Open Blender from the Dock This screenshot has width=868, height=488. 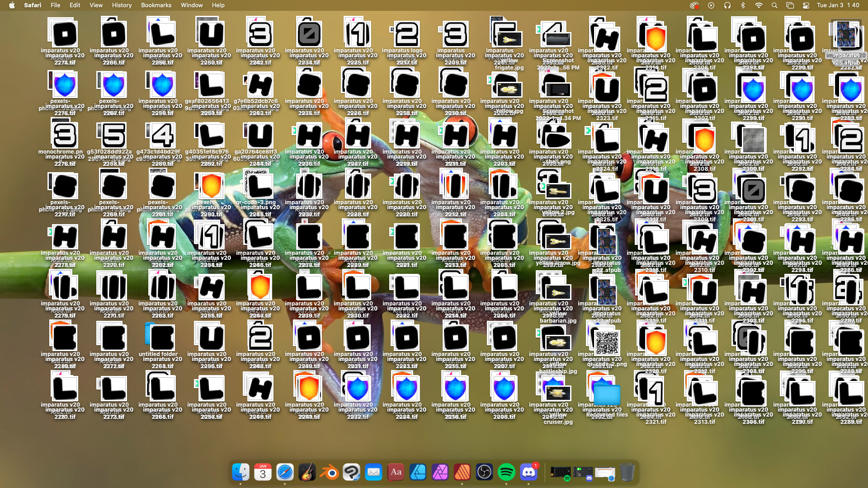[329, 473]
